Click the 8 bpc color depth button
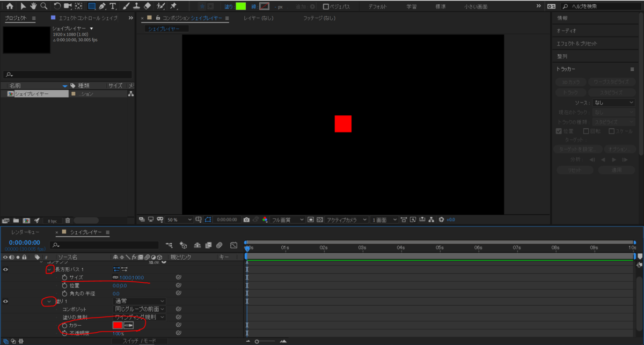Image resolution: width=644 pixels, height=345 pixels. tap(52, 221)
